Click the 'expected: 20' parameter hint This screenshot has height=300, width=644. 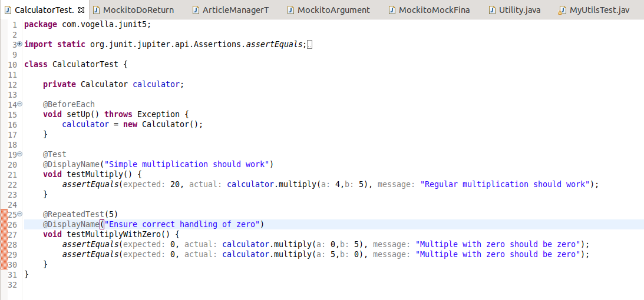pos(151,185)
